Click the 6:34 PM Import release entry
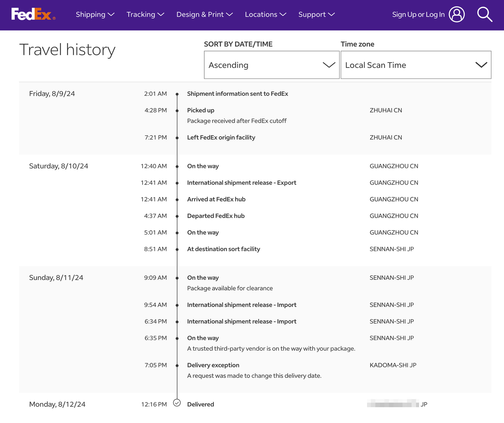This screenshot has height=423, width=504. coord(242,321)
